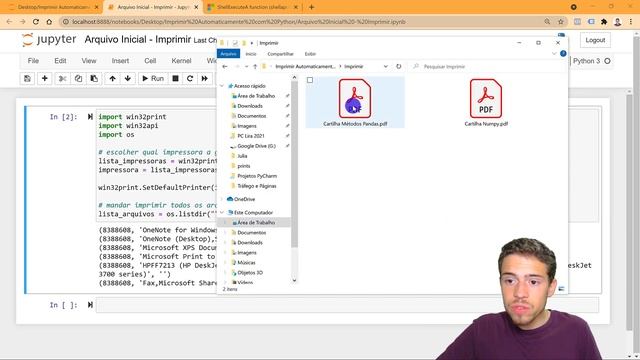The height and width of the screenshot is (360, 640).
Task: Move selected cell up arrow
Action: 113,78
